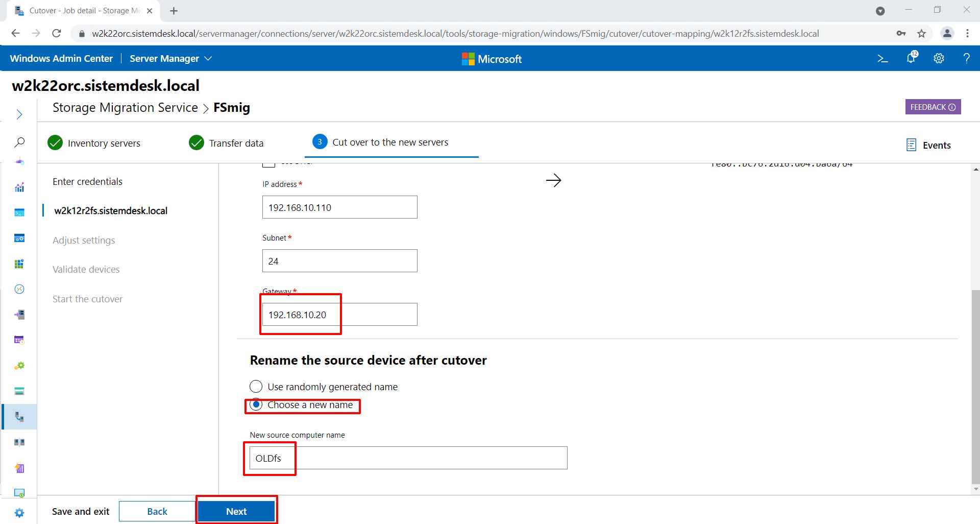
Task: Close the Cutover - Job detail tab
Action: click(150, 11)
